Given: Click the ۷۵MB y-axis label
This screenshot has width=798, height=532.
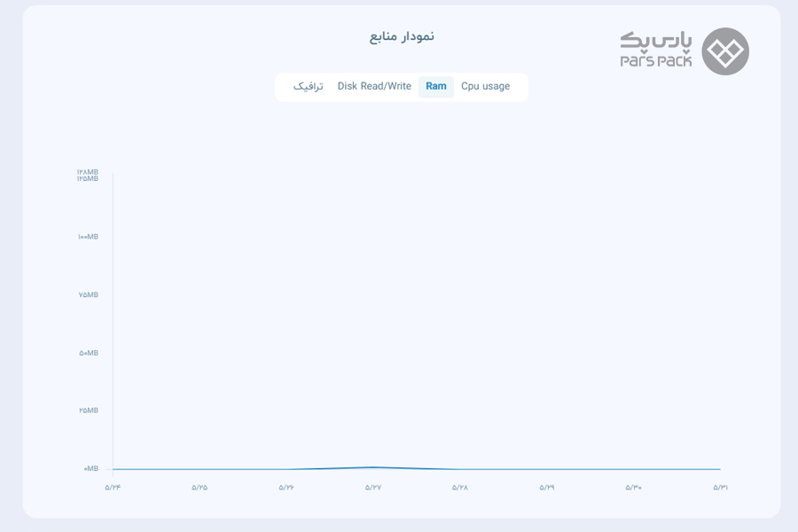Looking at the screenshot, I should coord(89,294).
